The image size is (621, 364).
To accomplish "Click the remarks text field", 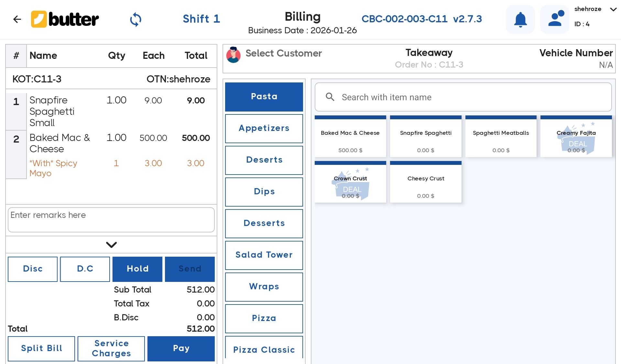I will point(111,220).
